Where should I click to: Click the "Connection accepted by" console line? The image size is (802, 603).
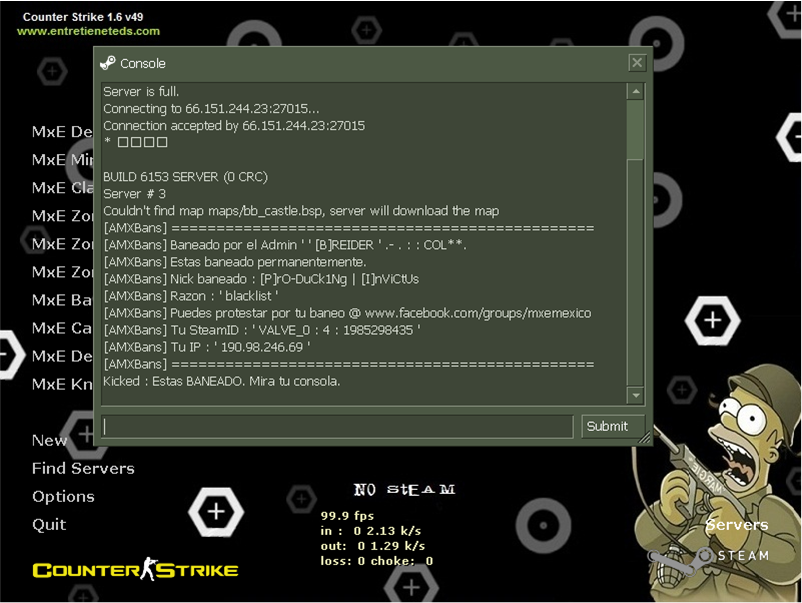tap(234, 125)
